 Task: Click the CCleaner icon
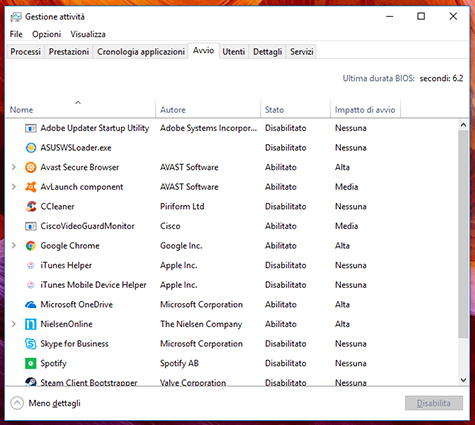coord(31,206)
